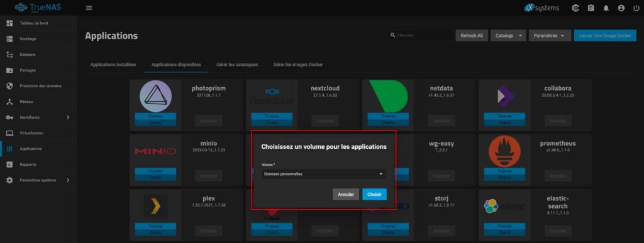Viewport: 644px width, 243px height.
Task: Install the storj application
Action: [441, 230]
